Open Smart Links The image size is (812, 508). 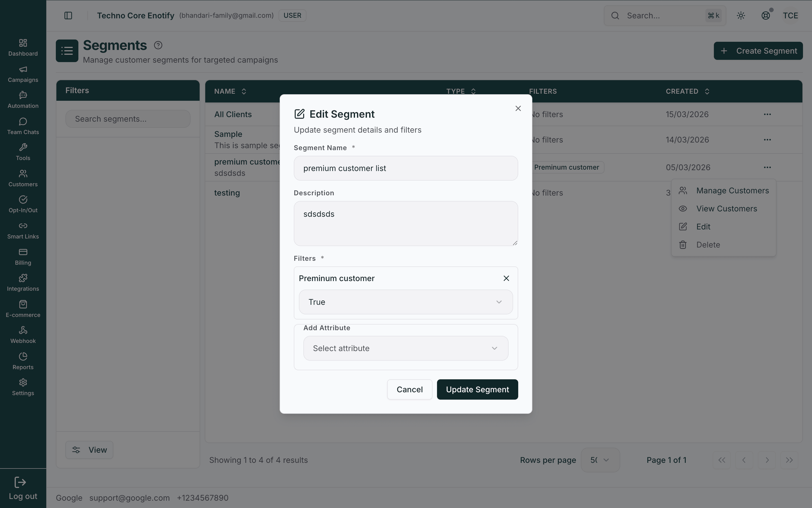click(23, 231)
